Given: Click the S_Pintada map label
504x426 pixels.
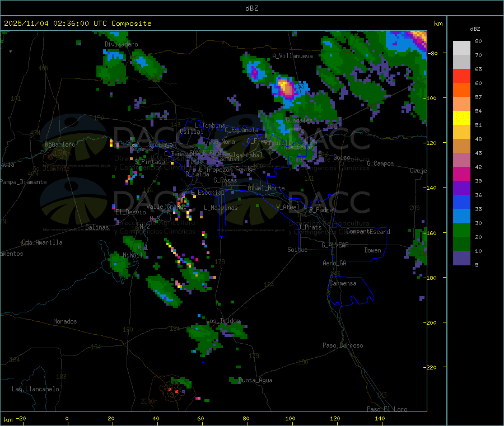Looking at the screenshot, I should point(150,162).
